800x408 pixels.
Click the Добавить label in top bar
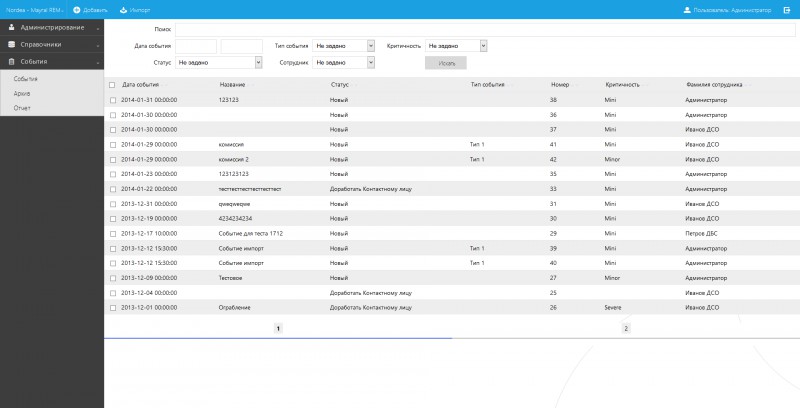(x=95, y=10)
